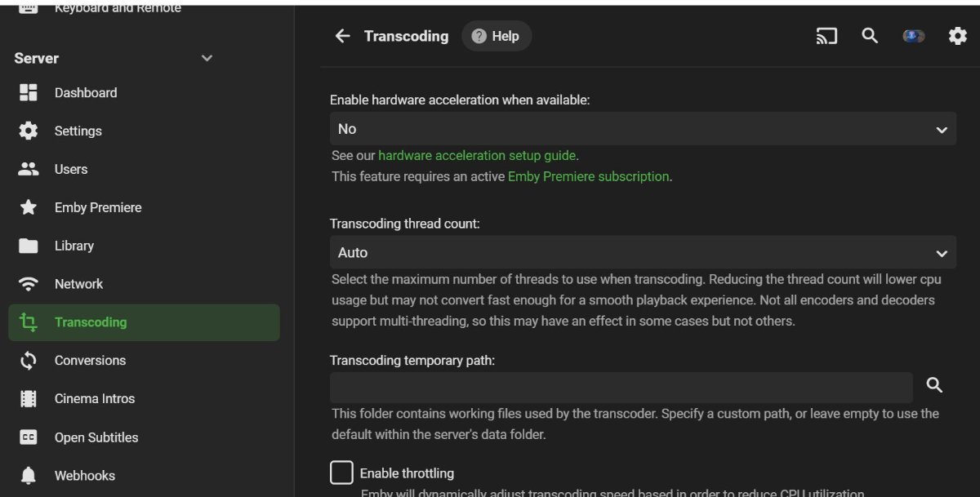Open hardware acceleration dropdown
980x497 pixels.
642,129
